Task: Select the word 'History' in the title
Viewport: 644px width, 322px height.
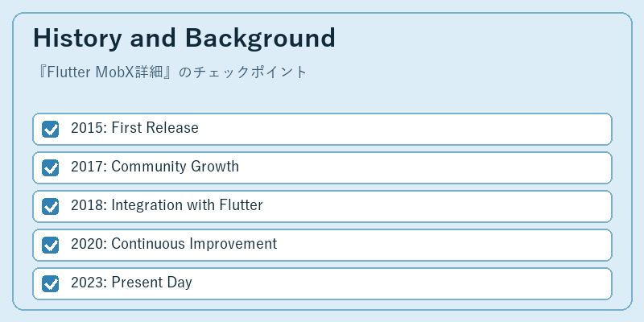Action: [77, 38]
